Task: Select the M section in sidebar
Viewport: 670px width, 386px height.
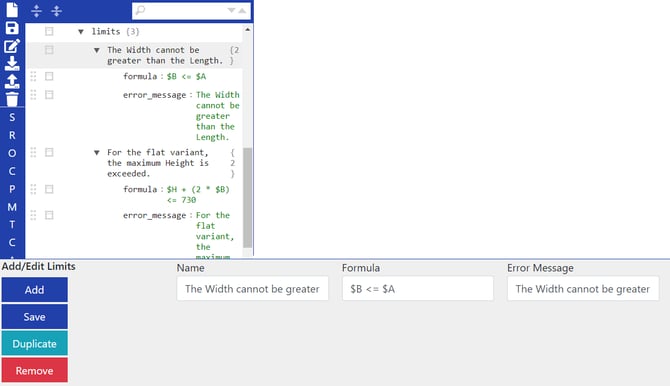Action: click(12, 207)
